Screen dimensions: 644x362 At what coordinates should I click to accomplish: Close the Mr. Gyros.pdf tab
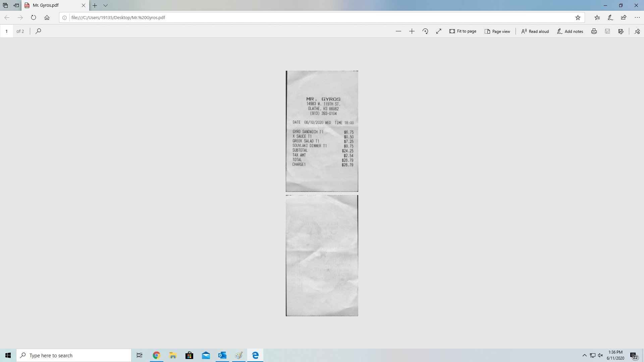[x=84, y=5]
